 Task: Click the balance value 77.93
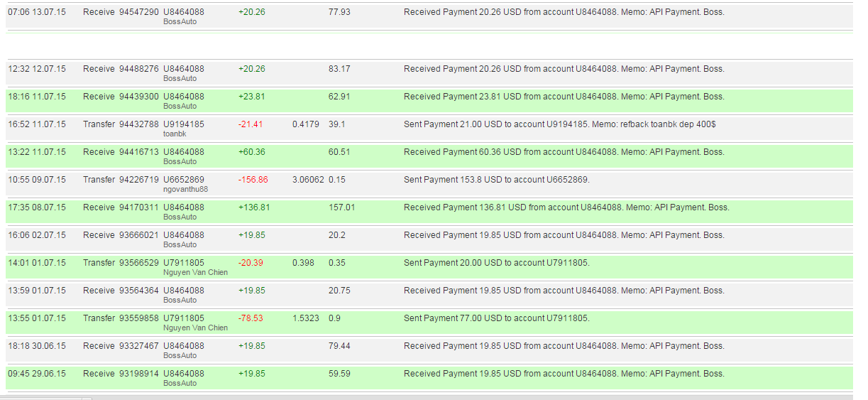pyautogui.click(x=339, y=12)
